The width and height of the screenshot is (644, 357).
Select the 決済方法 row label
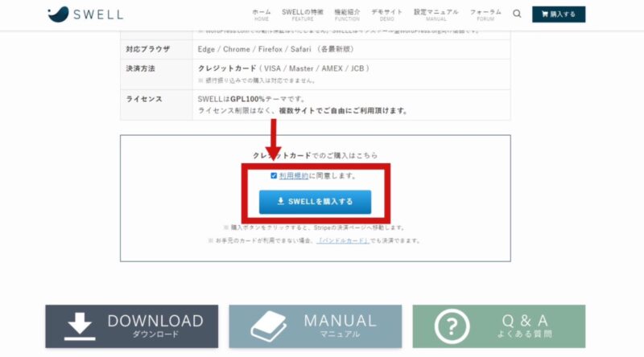pos(140,68)
